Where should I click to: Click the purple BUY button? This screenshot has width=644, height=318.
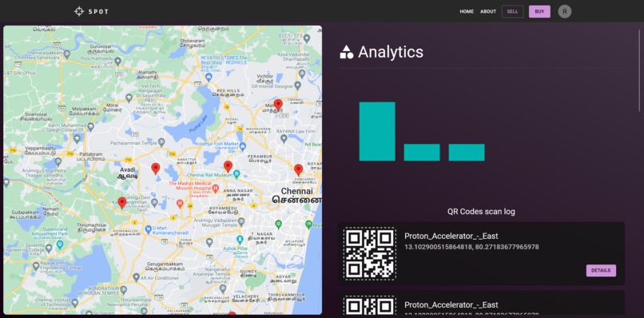click(x=539, y=11)
